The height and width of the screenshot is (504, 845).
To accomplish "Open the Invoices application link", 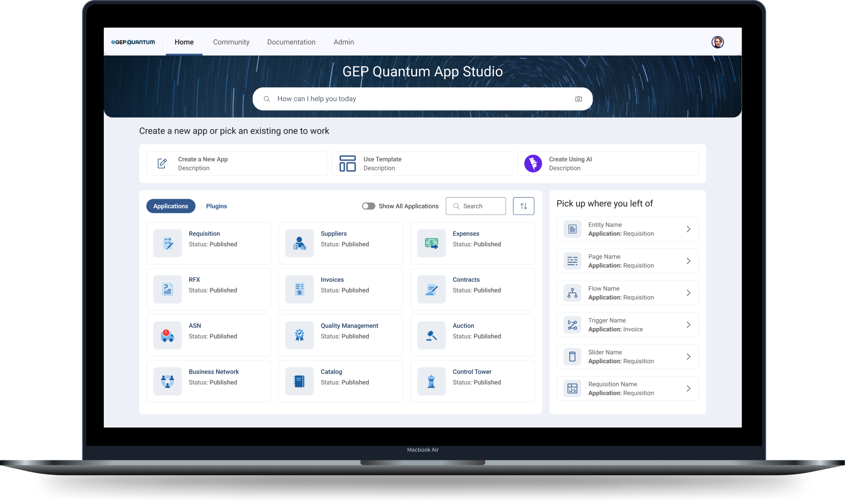I will (x=332, y=280).
